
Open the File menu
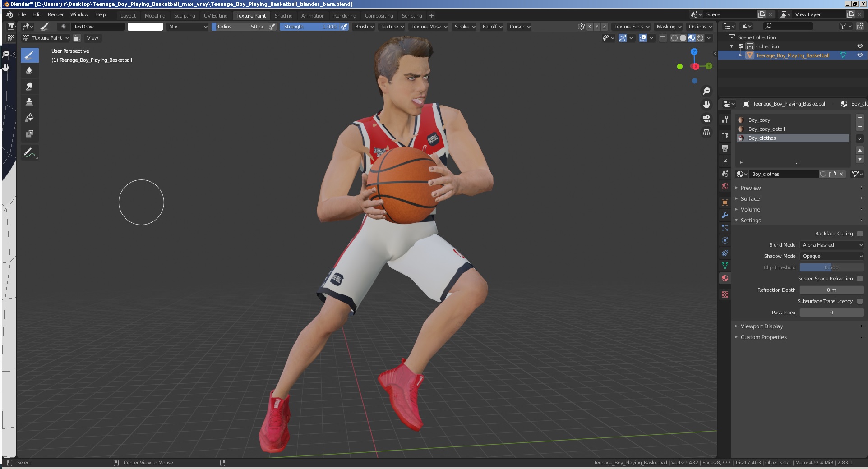point(22,14)
